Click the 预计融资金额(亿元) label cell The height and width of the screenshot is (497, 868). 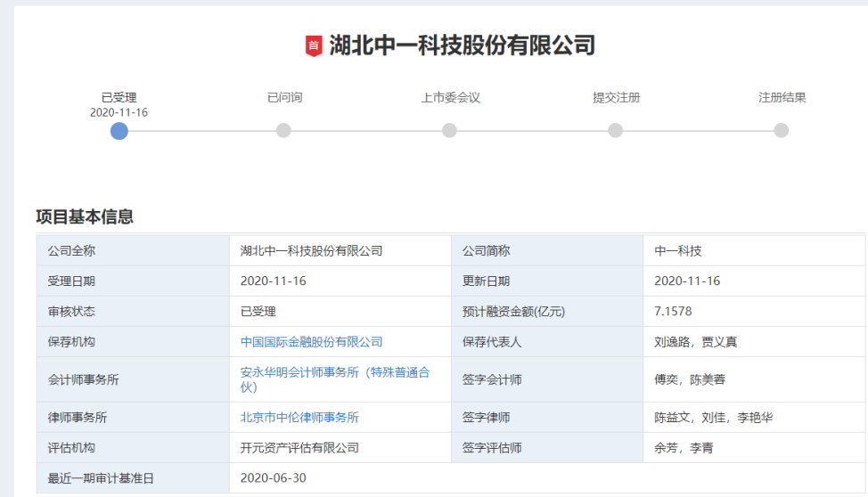[547, 312]
